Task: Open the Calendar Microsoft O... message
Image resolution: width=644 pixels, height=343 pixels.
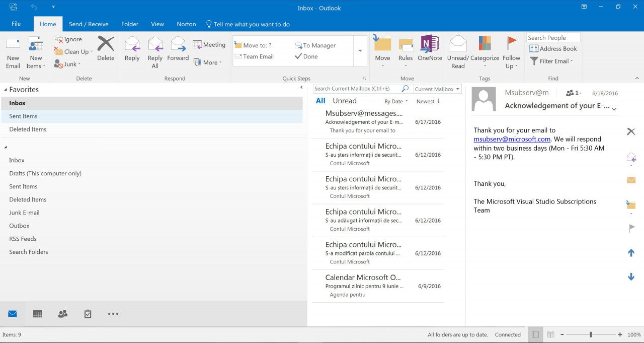Action: click(x=378, y=286)
